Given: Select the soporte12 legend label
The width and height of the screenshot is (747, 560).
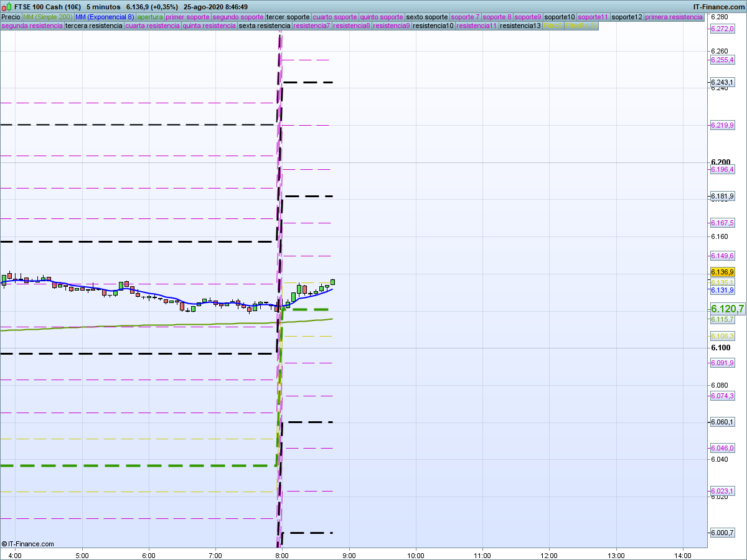Looking at the screenshot, I should click(x=626, y=17).
